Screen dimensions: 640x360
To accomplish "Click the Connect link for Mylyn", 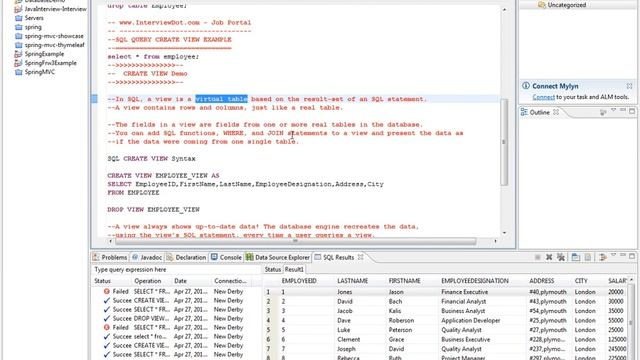I will 543,97.
